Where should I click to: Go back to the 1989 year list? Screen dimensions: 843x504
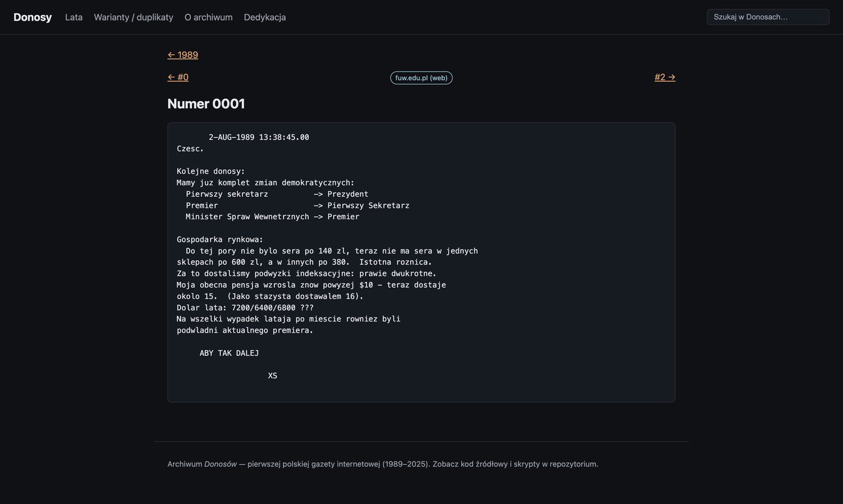182,55
